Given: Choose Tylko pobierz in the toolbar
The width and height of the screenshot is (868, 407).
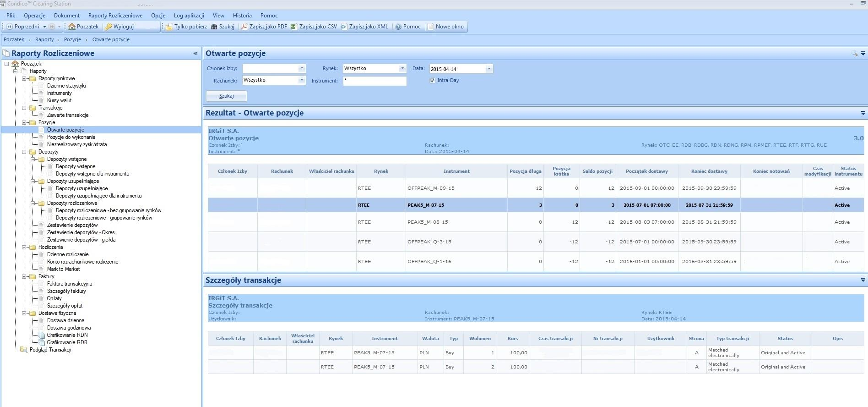Looking at the screenshot, I should 186,27.
